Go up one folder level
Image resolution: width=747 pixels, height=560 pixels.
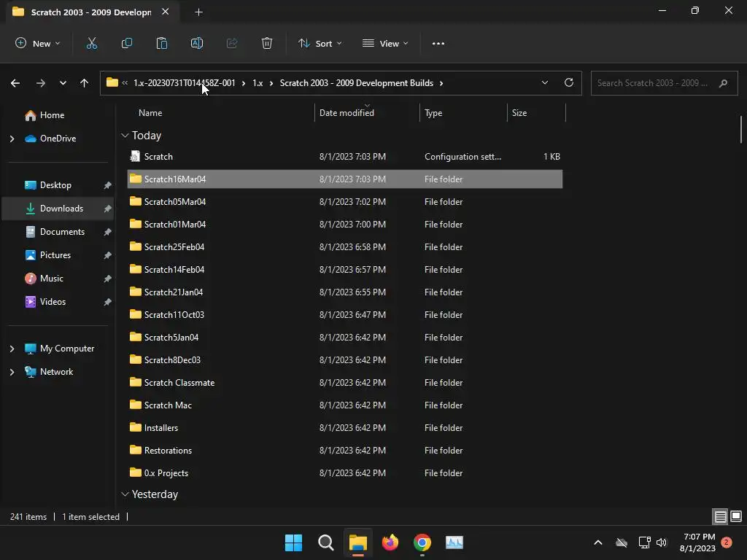coord(85,83)
